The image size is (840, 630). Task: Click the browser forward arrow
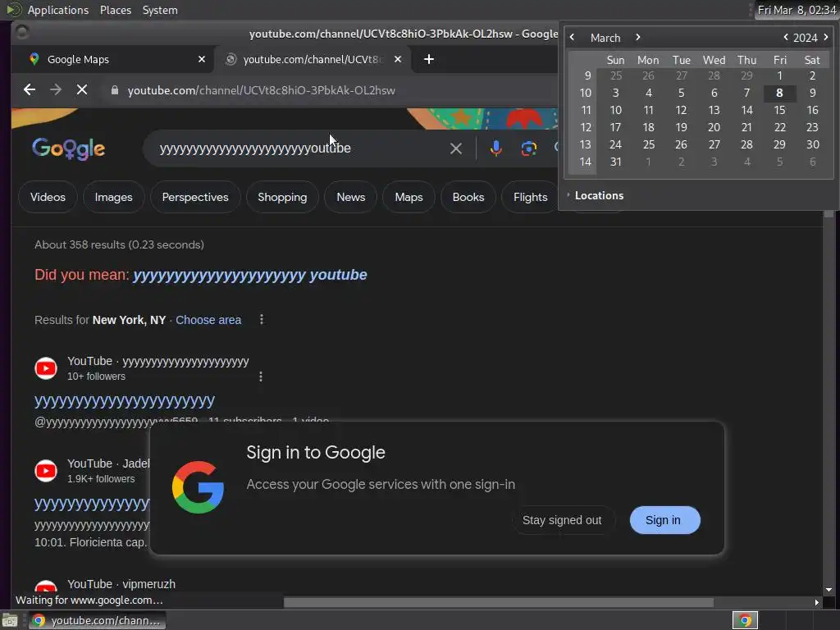(x=56, y=90)
